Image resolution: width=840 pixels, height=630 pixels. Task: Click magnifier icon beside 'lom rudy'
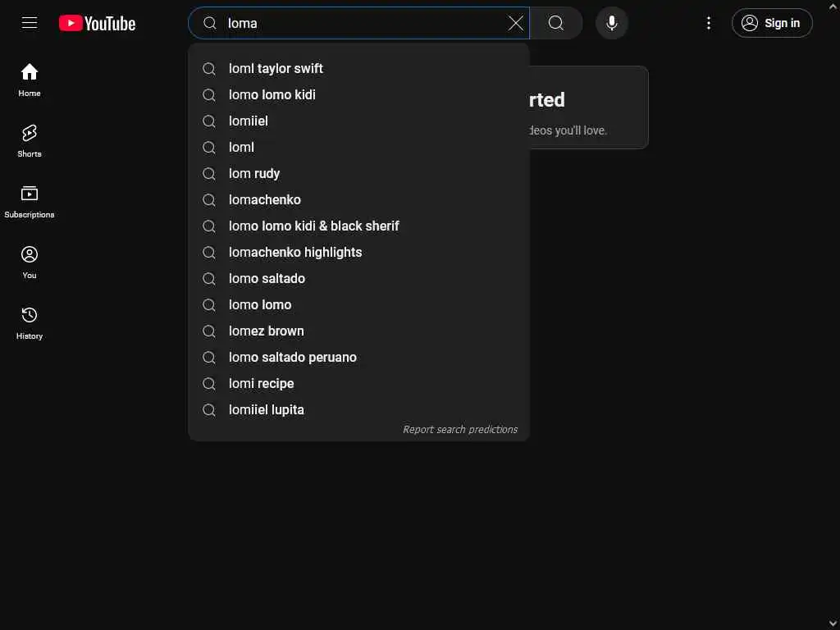(209, 174)
